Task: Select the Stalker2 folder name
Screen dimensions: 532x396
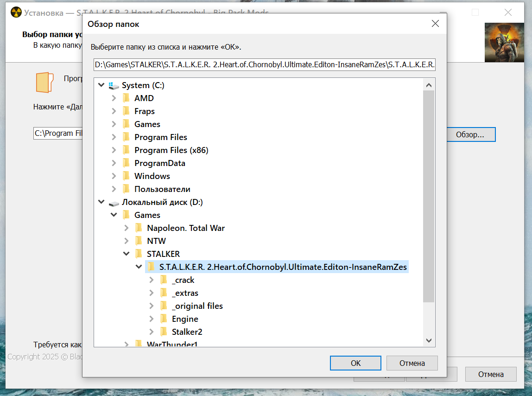Action: click(x=187, y=332)
